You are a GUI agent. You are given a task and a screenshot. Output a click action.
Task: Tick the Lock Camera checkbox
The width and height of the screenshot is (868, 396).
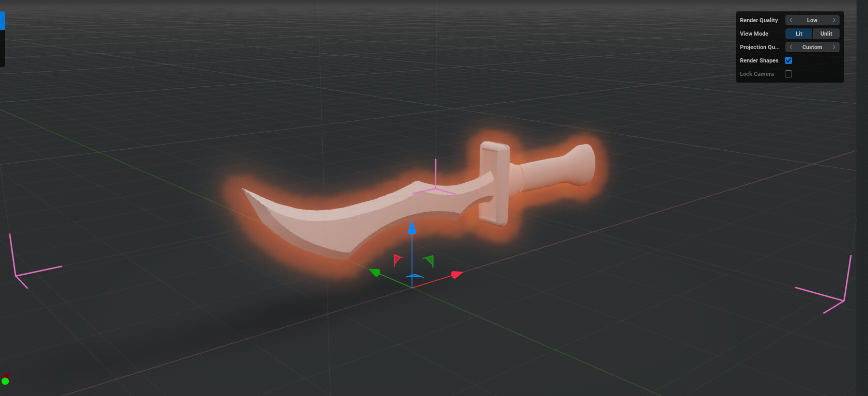[x=788, y=74]
